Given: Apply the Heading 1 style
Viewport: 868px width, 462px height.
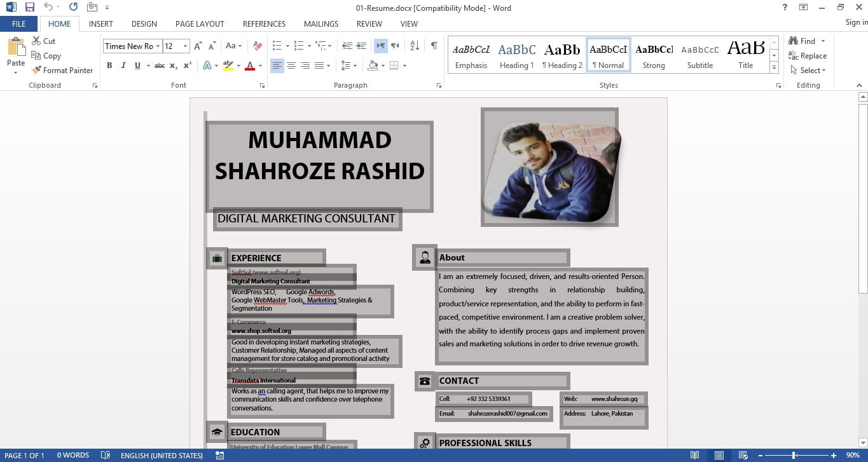Looking at the screenshot, I should pyautogui.click(x=516, y=55).
